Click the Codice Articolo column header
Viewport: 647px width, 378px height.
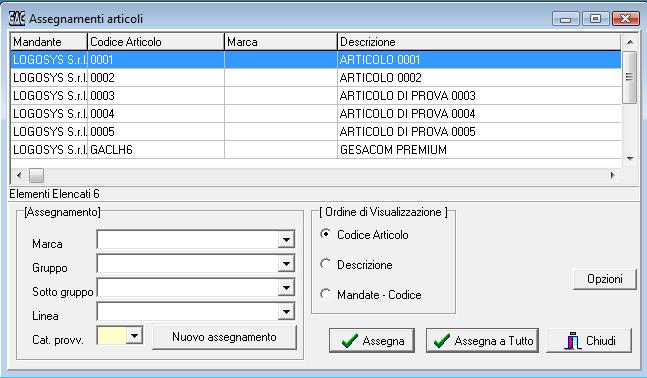click(156, 42)
